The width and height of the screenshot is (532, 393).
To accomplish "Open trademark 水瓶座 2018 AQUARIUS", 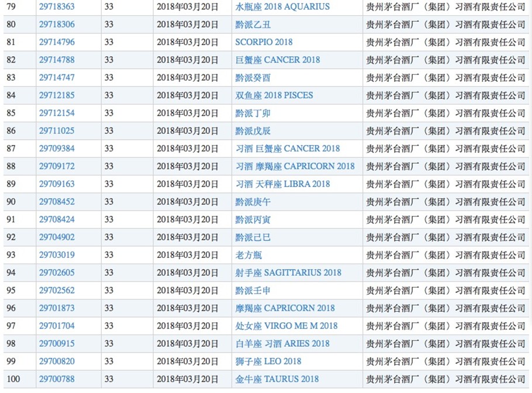I will (282, 6).
